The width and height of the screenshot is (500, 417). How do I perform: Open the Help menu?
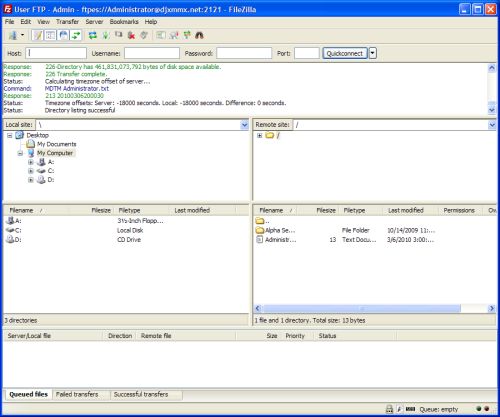(x=151, y=22)
